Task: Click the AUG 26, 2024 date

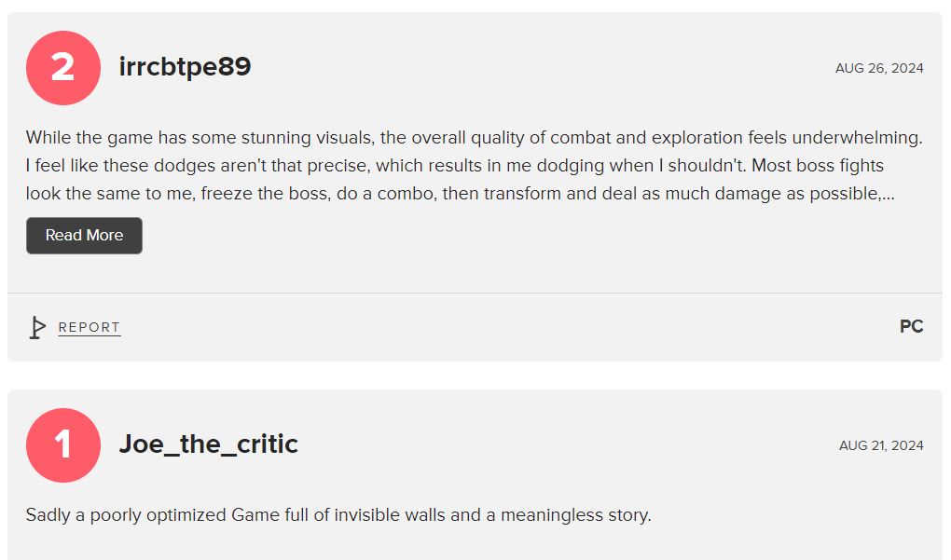Action: (x=879, y=68)
